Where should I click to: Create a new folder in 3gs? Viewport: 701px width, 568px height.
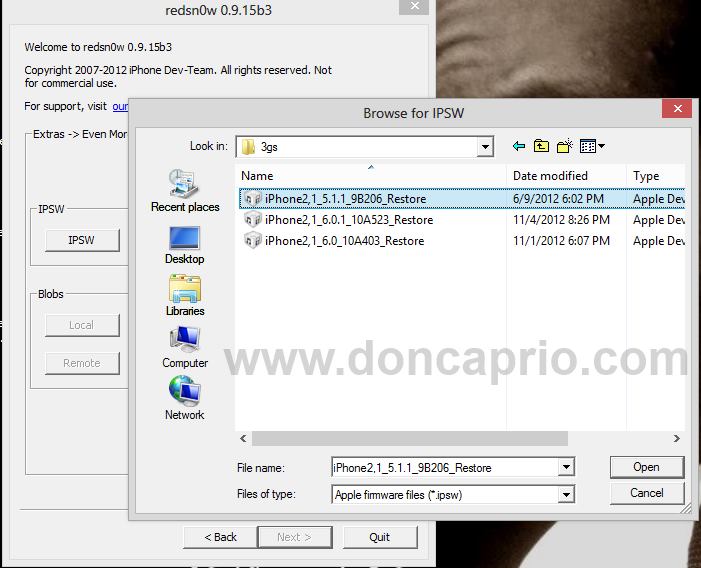565,146
